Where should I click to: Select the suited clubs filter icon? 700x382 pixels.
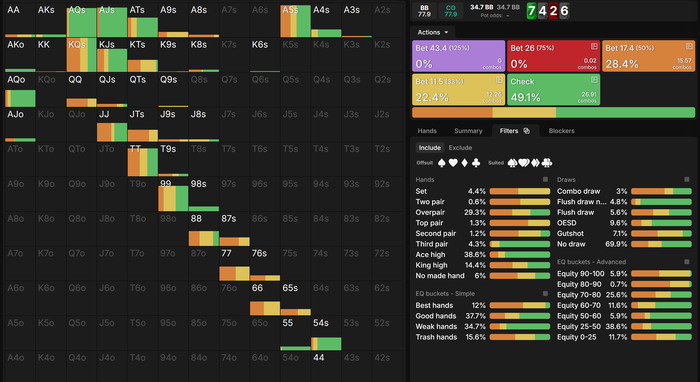point(546,163)
